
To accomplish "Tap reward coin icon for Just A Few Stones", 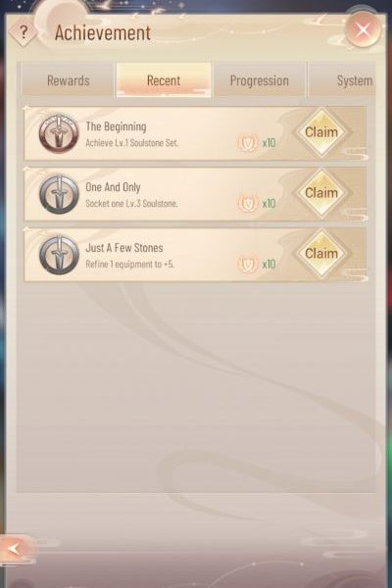I will coord(248,264).
